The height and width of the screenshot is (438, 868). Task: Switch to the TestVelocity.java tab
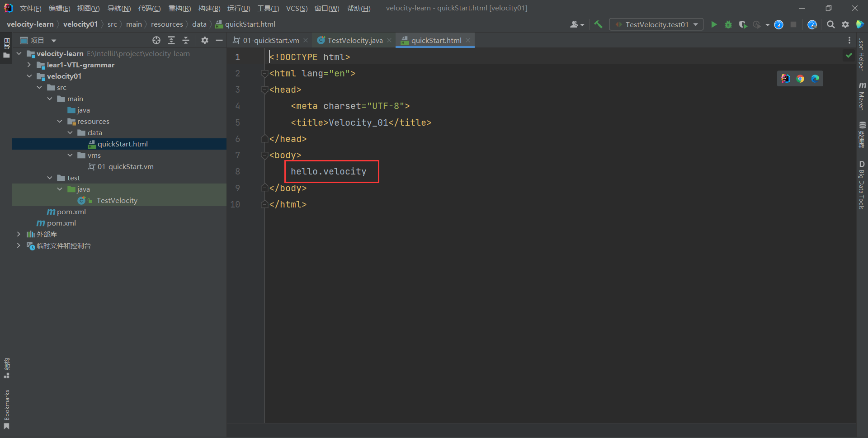coord(355,40)
